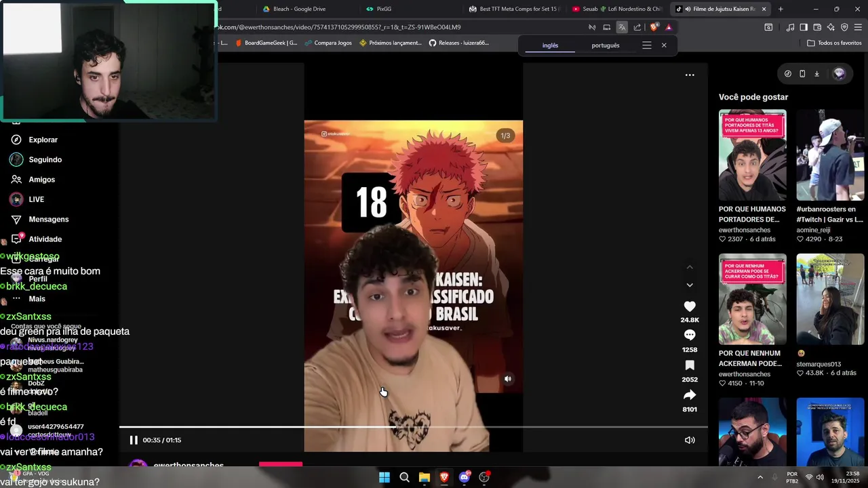The image size is (868, 488).
Task: Click the download desktop app icon
Action: point(816,74)
